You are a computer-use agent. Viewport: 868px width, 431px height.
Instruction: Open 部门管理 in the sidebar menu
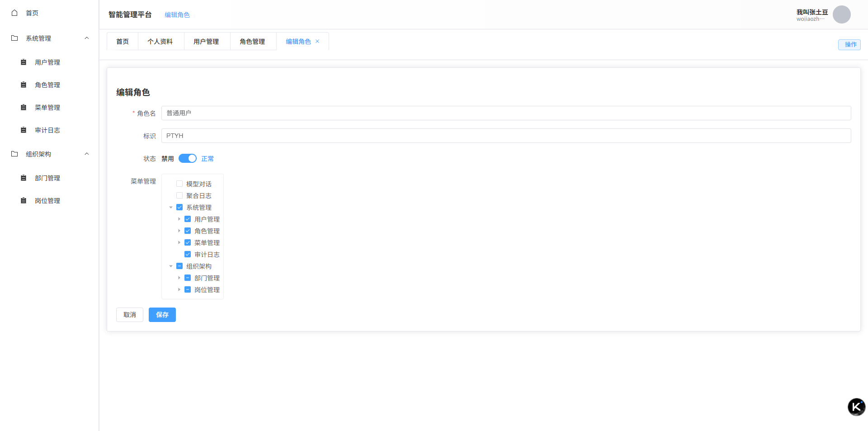(x=49, y=178)
